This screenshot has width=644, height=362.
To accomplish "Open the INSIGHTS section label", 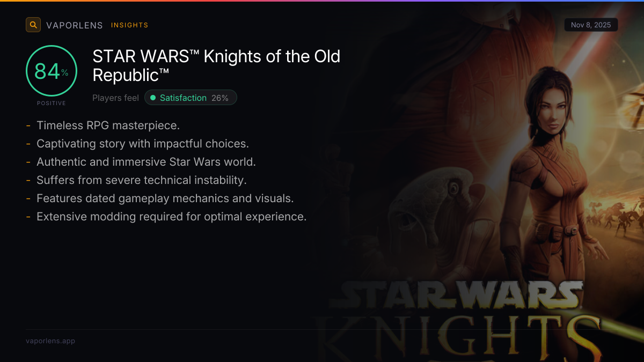I will tap(129, 25).
